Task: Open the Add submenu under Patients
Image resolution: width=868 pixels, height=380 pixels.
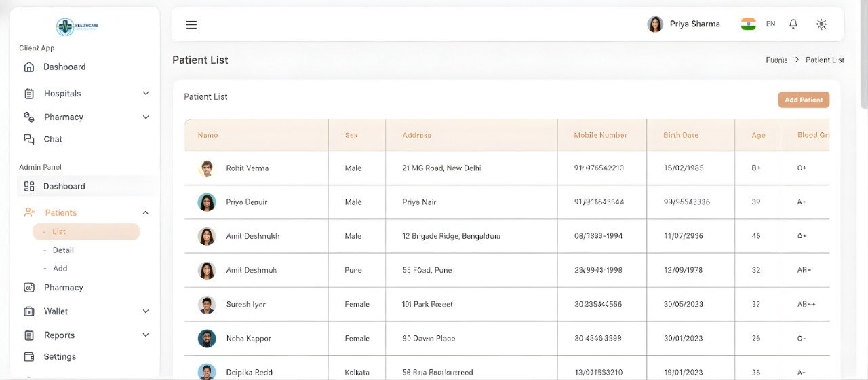Action: 60,269
